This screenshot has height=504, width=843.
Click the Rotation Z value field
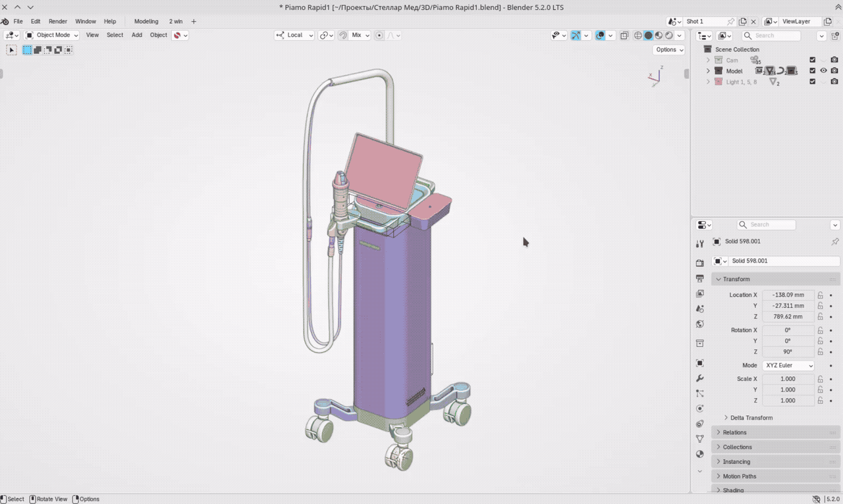click(x=788, y=352)
